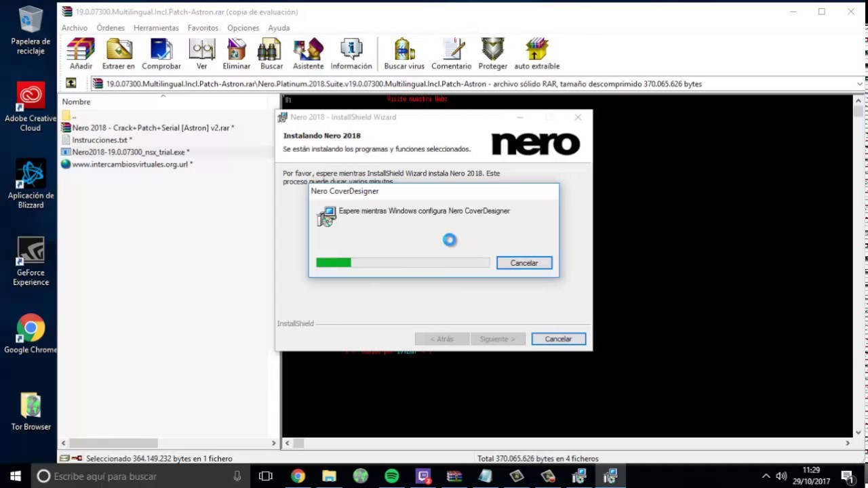This screenshot has width=868, height=488.
Task: Click the Proteger toolbar icon
Action: [493, 54]
